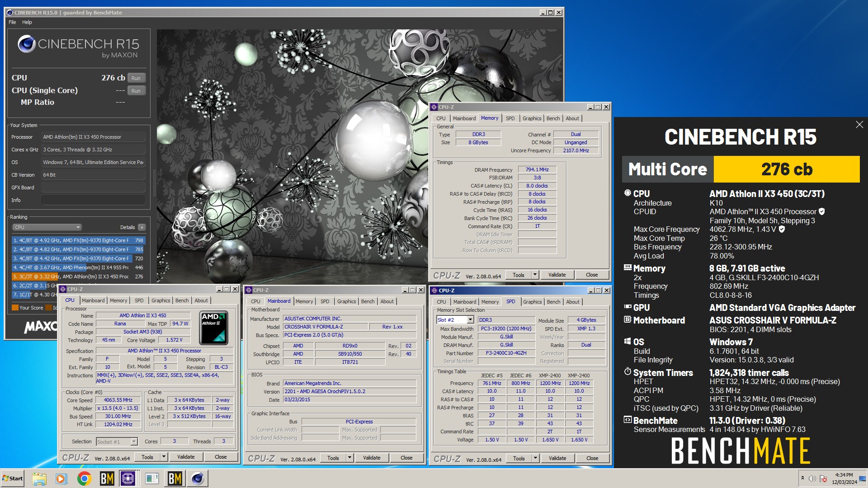868x488 pixels.
Task: Click the Cinebench sphere taskbar icon
Action: coord(198,479)
